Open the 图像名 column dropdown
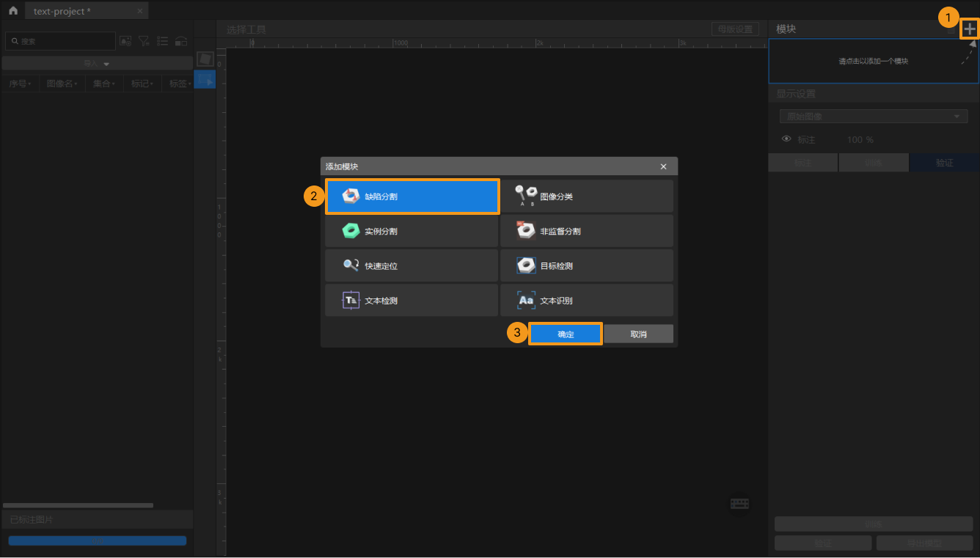Screen dimensions: 980x558 tap(62, 84)
